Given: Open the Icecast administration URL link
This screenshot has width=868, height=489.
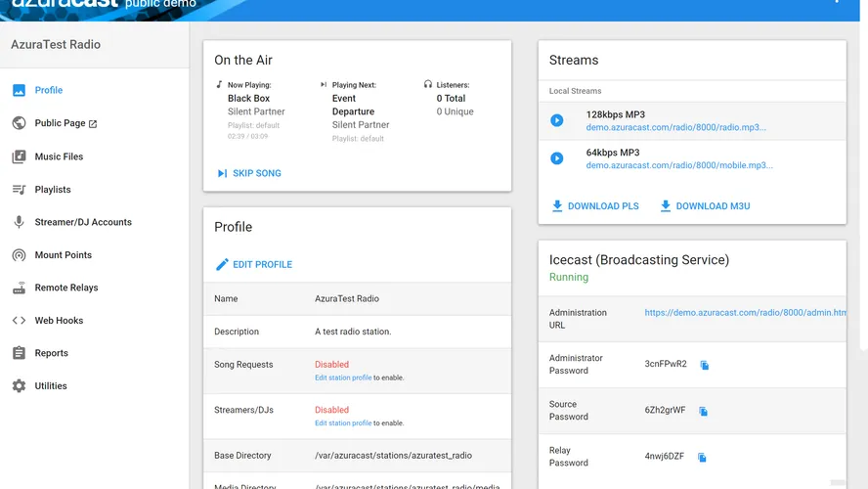Looking at the screenshot, I should click(744, 313).
